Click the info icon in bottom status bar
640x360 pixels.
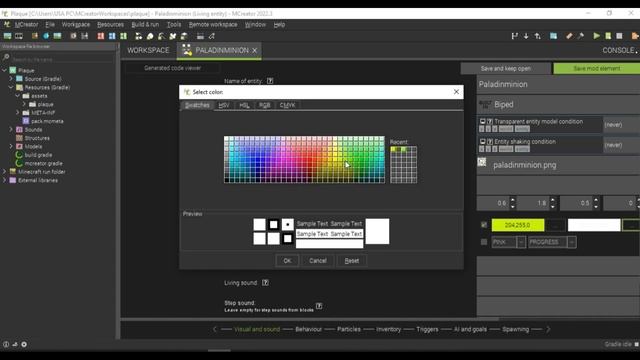pos(6,344)
